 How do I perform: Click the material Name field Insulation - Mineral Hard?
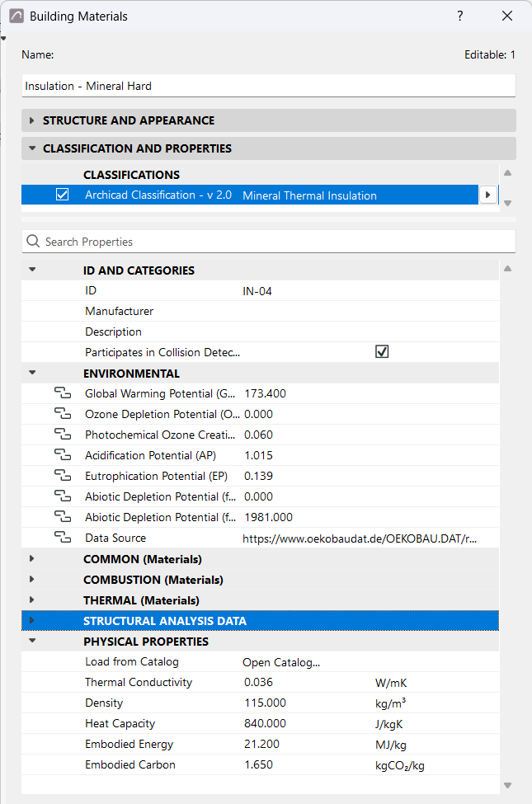[x=268, y=86]
